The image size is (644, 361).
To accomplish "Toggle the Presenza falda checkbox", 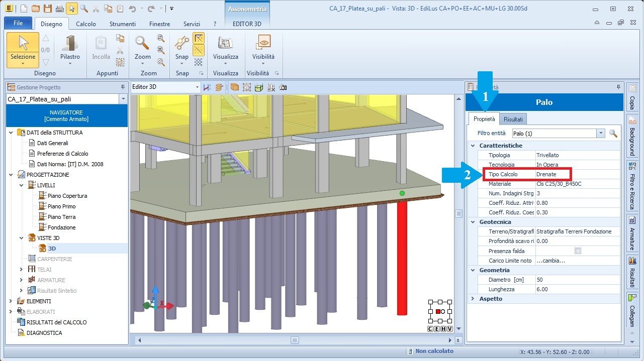I will click(578, 251).
